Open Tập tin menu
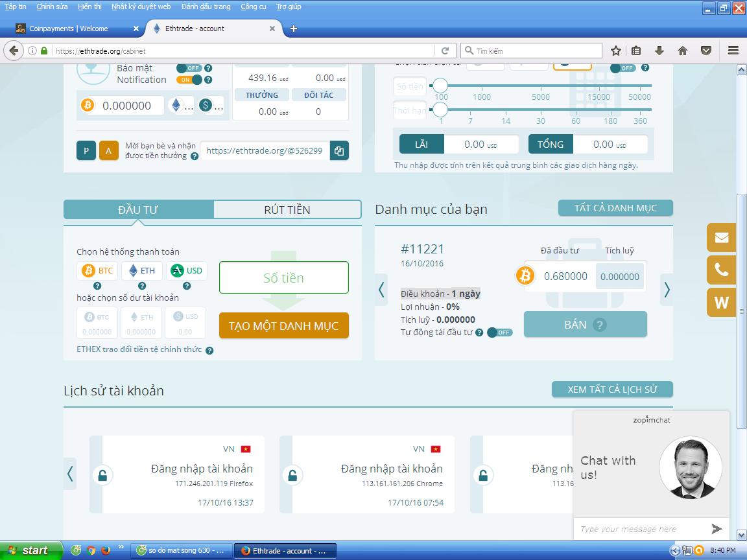This screenshot has height=560, width=747. click(16, 6)
